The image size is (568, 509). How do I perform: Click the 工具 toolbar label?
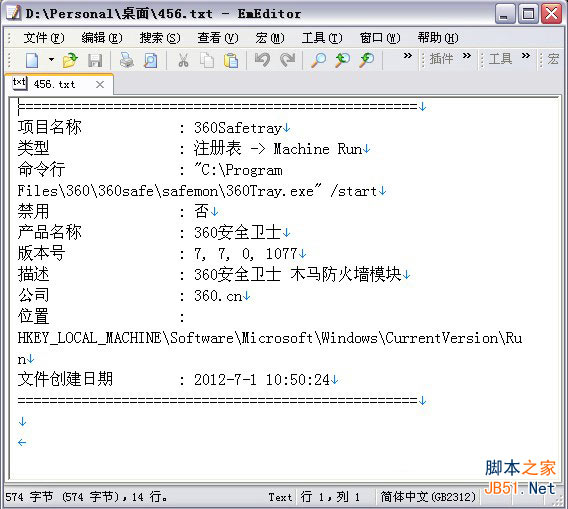500,59
